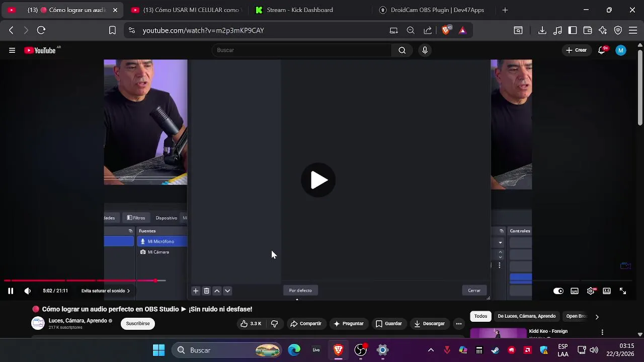Open the player settings gear
Viewport: 644px width, 362px height.
coord(591,291)
